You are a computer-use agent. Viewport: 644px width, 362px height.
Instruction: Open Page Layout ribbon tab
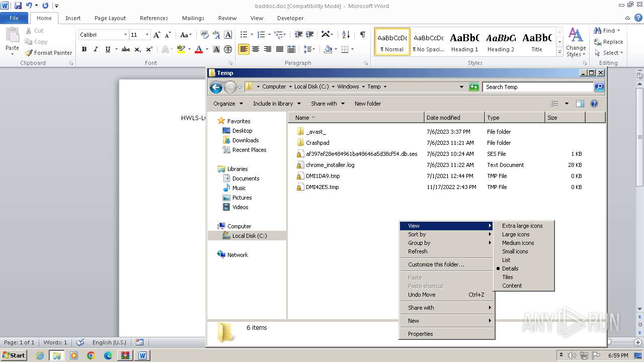(110, 18)
